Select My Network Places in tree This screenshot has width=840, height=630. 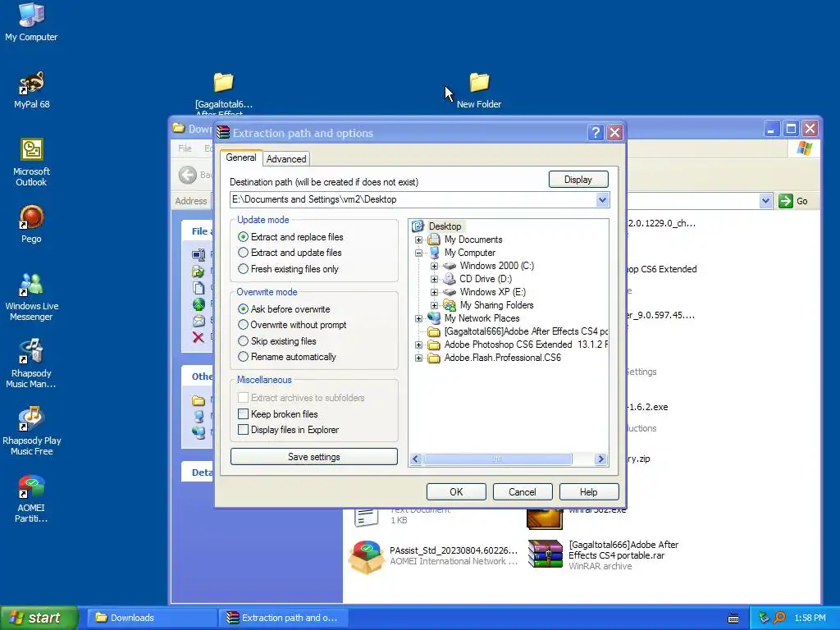(482, 318)
